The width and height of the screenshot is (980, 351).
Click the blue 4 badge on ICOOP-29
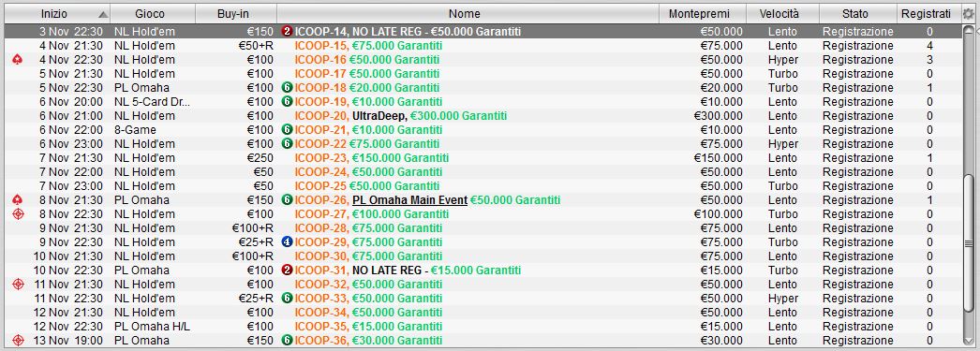click(x=287, y=242)
